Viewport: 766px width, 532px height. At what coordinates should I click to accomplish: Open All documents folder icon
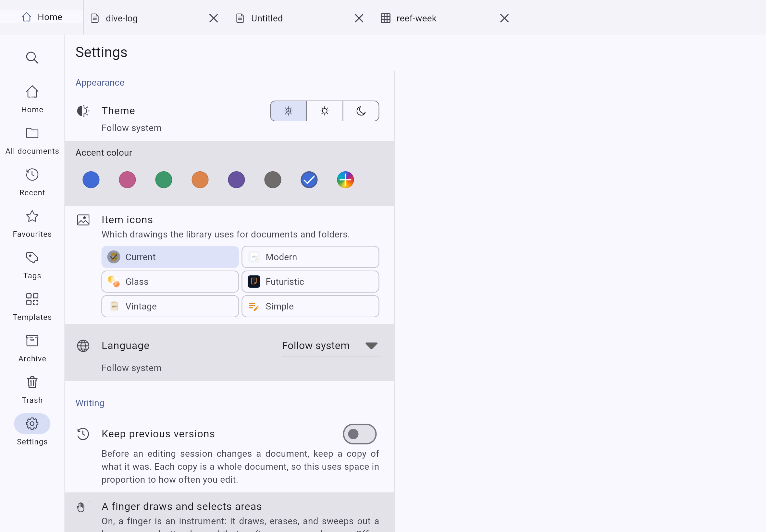click(32, 133)
